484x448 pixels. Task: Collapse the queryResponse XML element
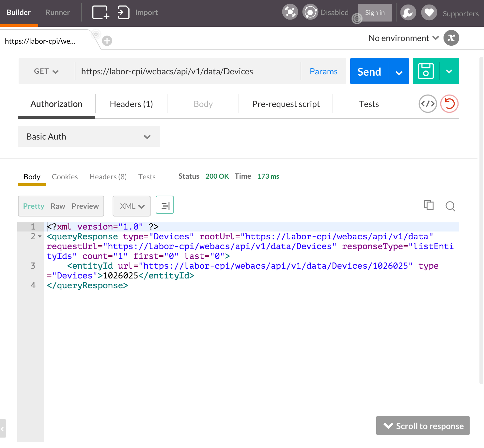coord(40,236)
